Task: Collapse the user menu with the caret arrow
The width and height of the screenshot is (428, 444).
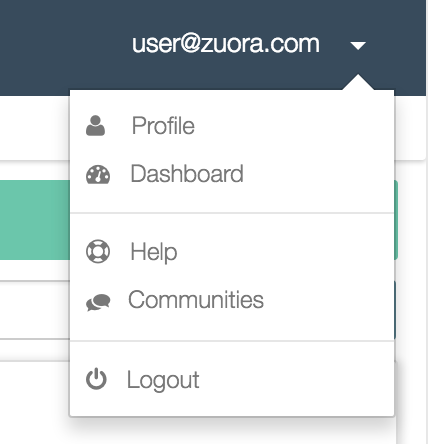Action: [358, 45]
